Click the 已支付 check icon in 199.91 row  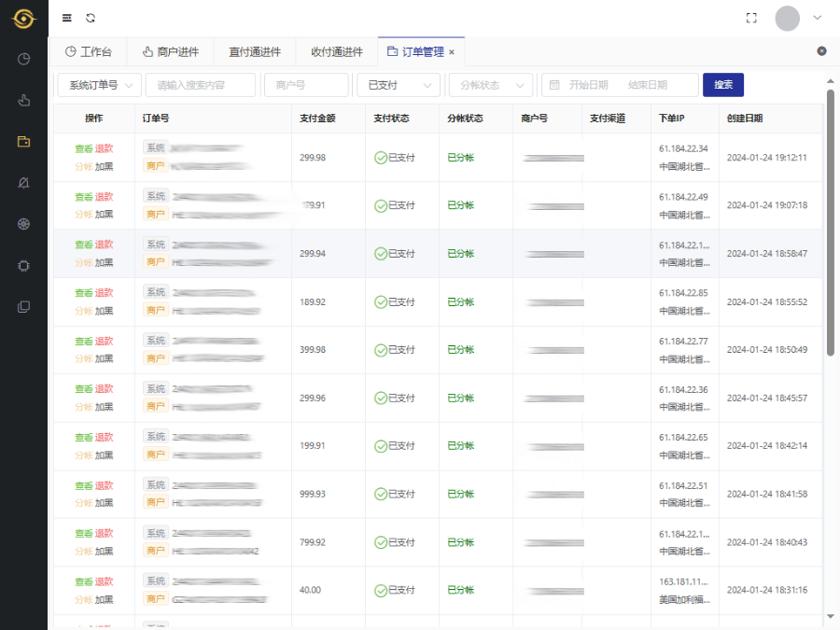tap(381, 446)
